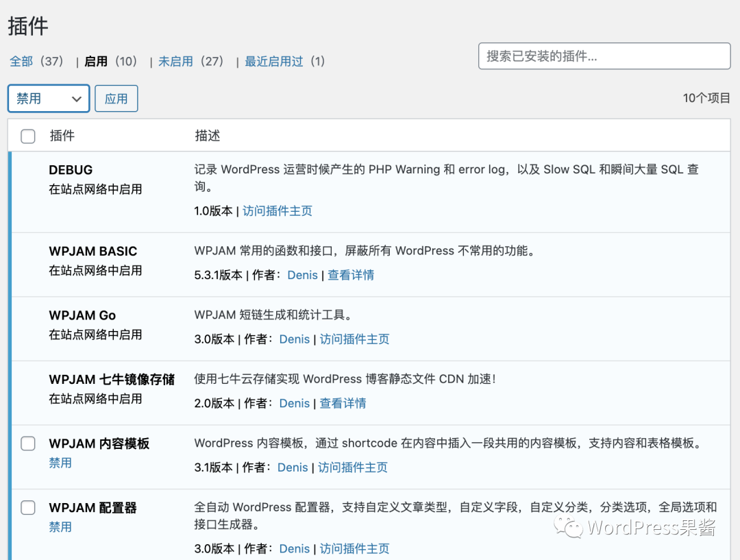
Task: Open 访问插件主页 link for WPJAM 配置器
Action: (354, 549)
